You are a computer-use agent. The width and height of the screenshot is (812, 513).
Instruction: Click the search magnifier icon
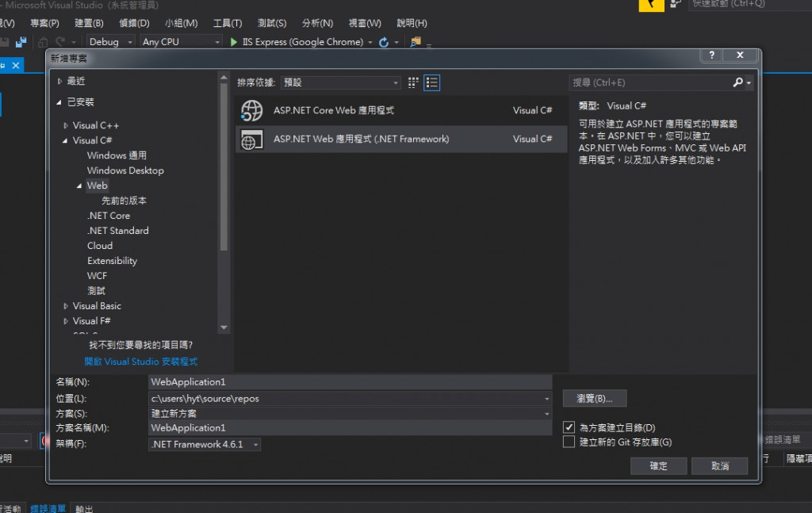tap(738, 82)
